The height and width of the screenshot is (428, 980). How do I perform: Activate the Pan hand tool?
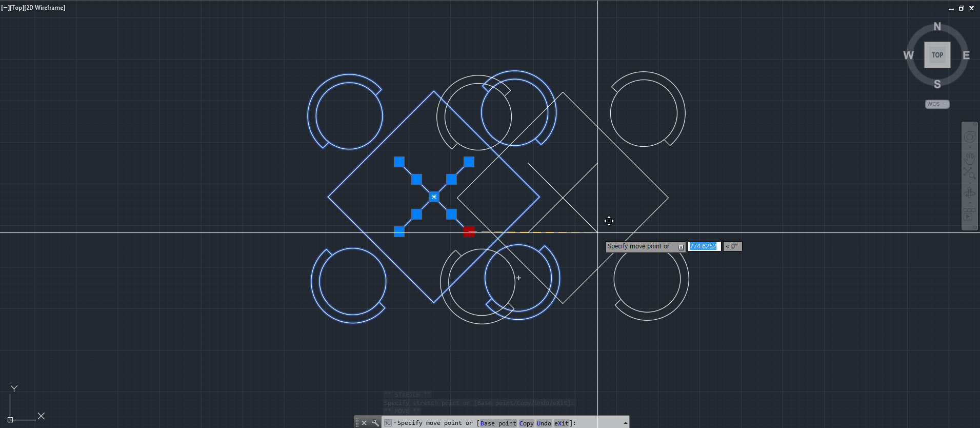point(969,158)
